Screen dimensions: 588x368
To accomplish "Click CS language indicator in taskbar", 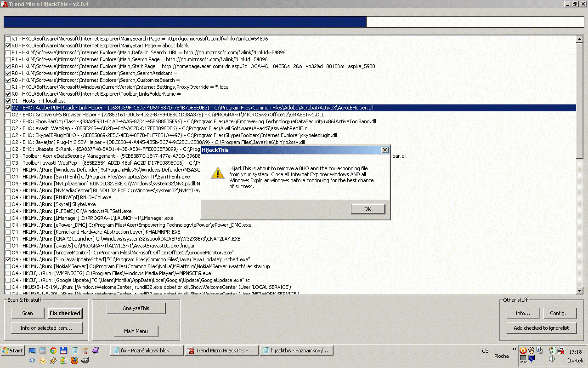I will pyautogui.click(x=485, y=351).
